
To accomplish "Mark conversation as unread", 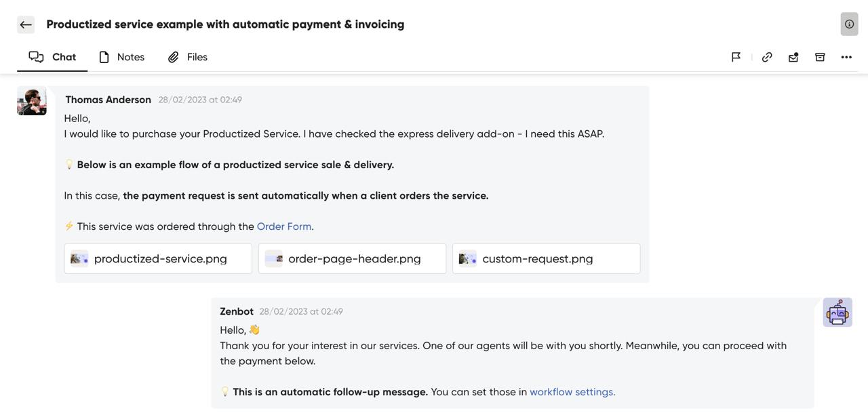I will 793,57.
